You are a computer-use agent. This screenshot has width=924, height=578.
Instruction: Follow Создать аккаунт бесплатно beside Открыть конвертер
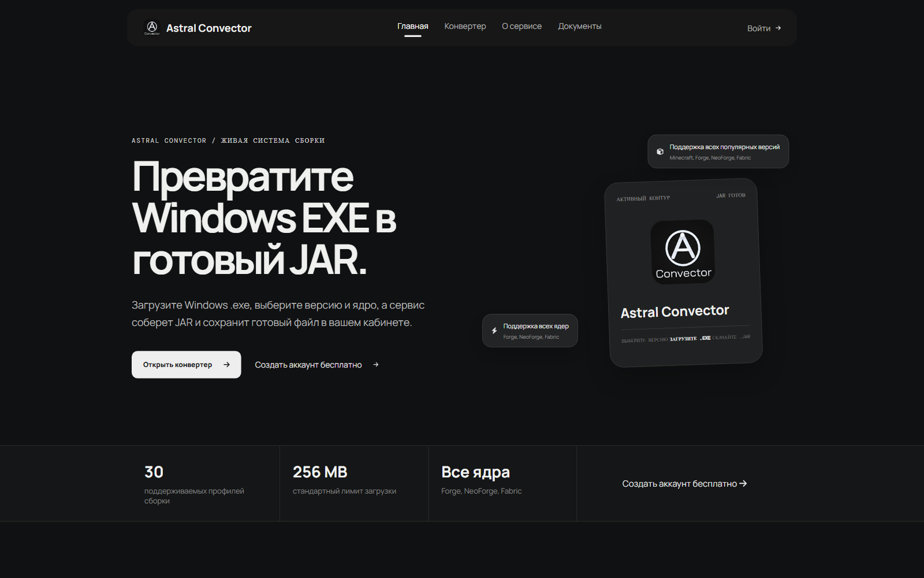(x=317, y=365)
